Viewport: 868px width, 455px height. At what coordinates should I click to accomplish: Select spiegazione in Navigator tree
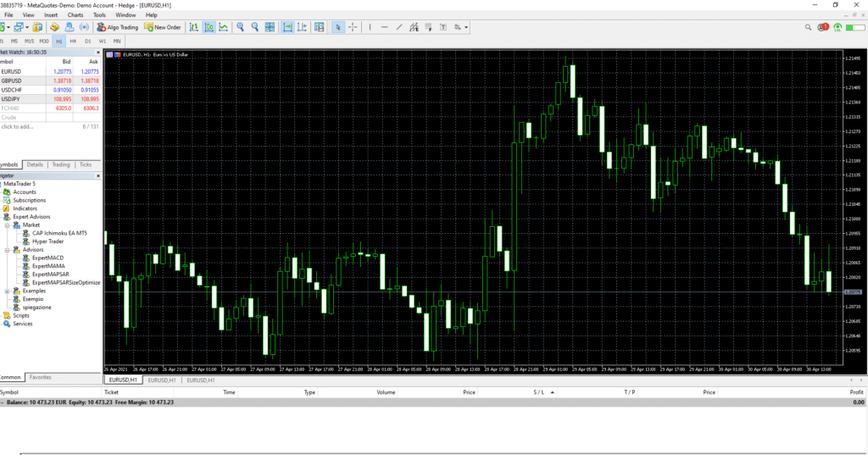click(x=36, y=308)
